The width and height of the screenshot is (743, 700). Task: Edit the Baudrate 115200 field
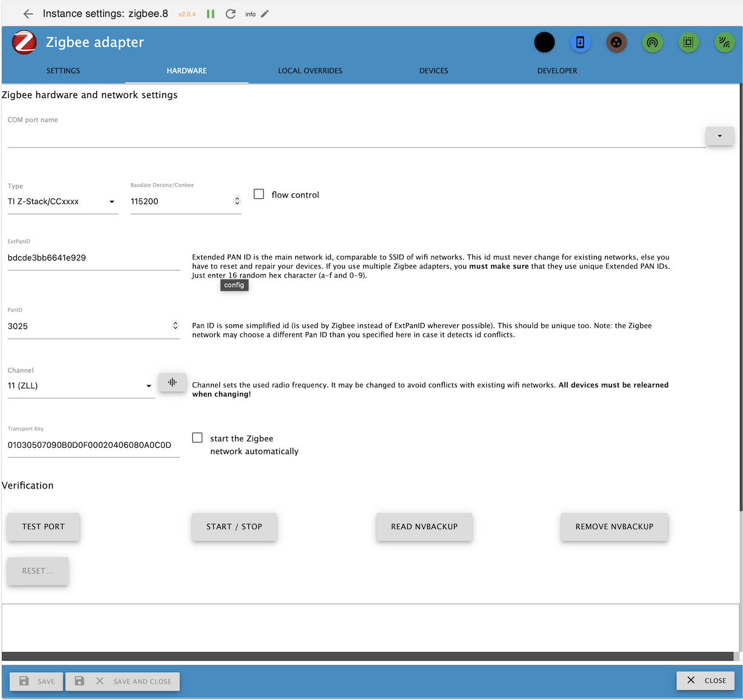[x=182, y=201]
